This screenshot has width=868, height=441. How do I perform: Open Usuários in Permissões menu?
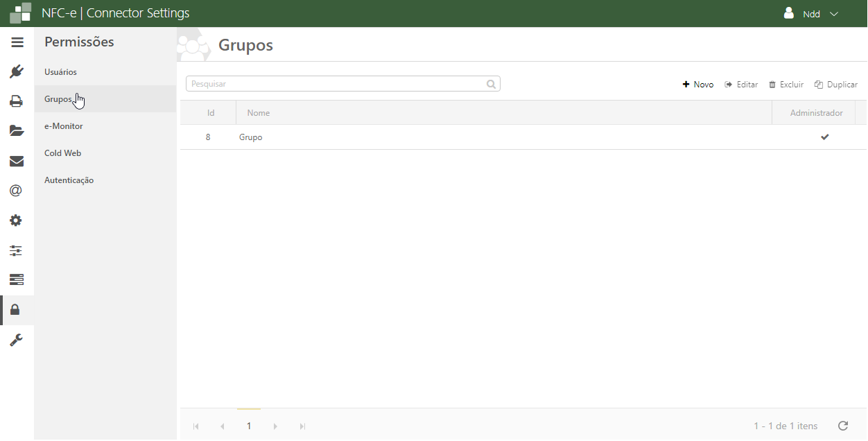(60, 72)
